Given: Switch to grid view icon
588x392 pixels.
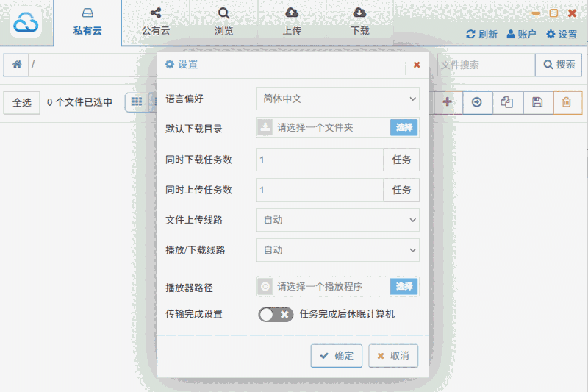Looking at the screenshot, I should [137, 101].
